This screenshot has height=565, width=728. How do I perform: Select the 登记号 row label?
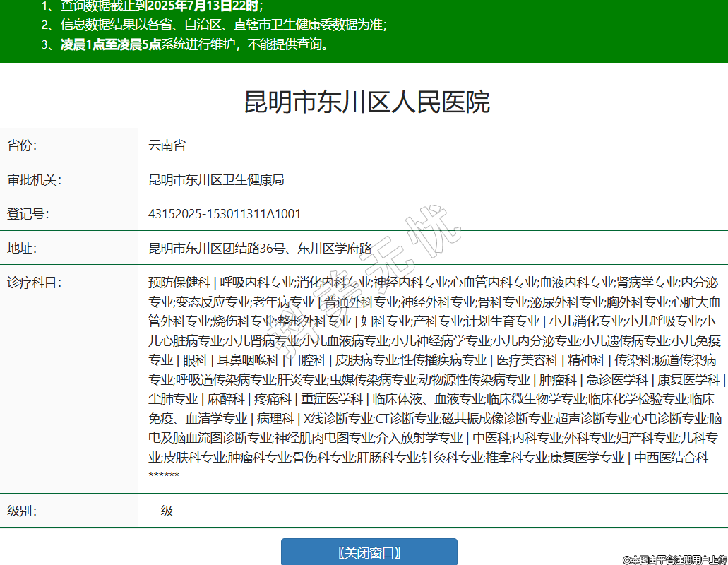point(28,214)
